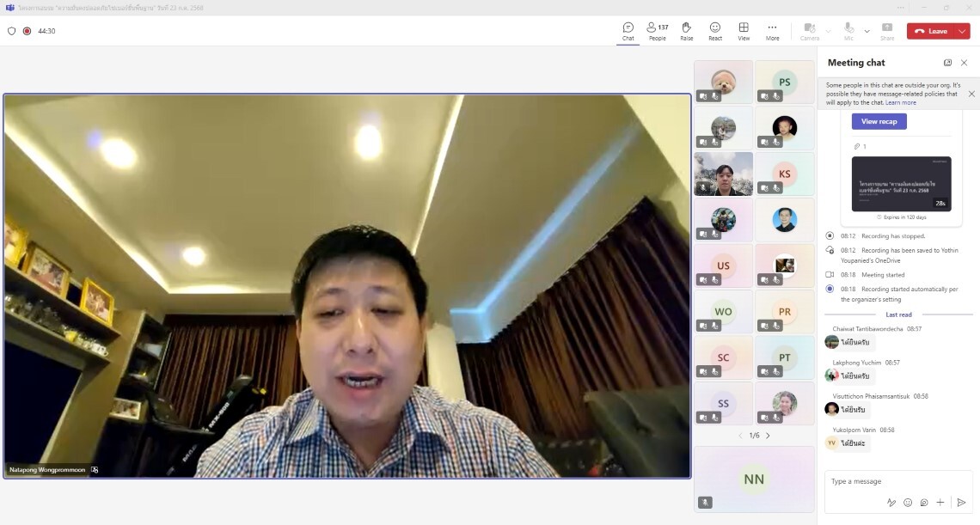Screen dimensions: 980x525
Task: Expand the Mic options dropdown arrow
Action: click(867, 31)
